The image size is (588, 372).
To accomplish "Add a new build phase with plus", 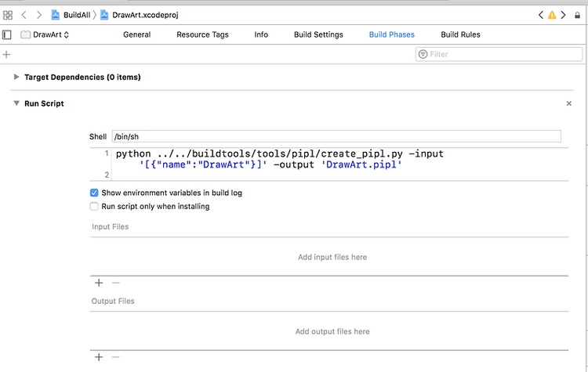I will coord(6,54).
